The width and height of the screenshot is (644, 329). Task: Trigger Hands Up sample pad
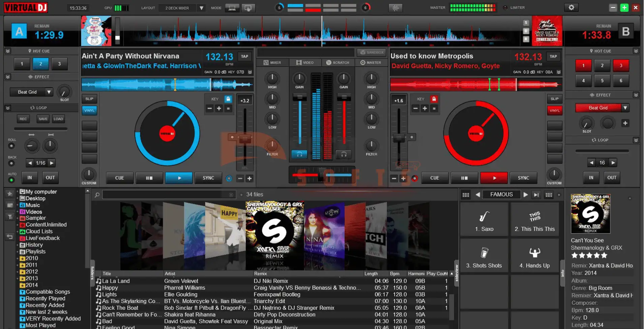tap(534, 256)
